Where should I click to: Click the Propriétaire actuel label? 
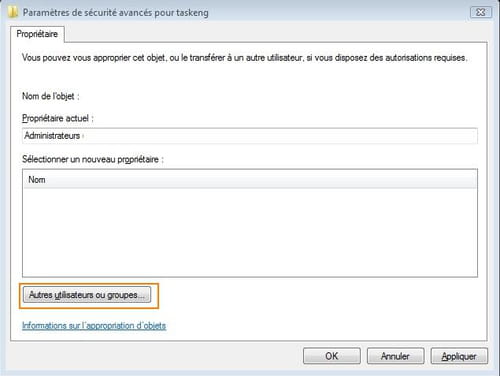(58, 118)
